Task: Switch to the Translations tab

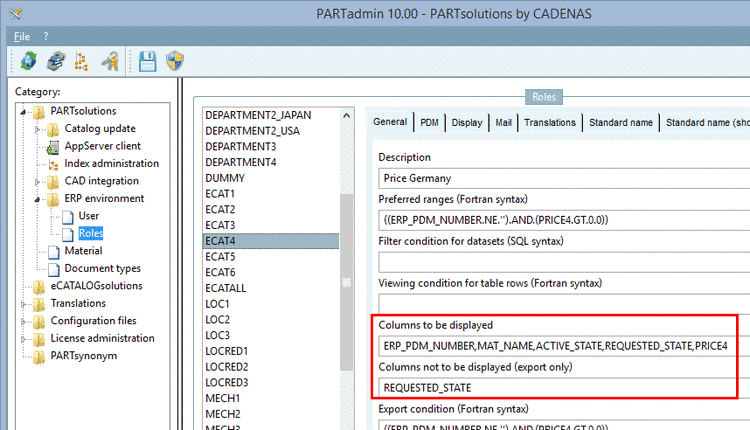Action: (550, 122)
